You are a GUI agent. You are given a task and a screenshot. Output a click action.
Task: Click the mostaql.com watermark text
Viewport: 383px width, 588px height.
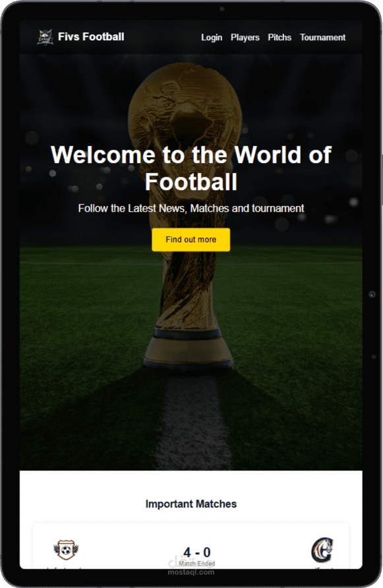191,572
